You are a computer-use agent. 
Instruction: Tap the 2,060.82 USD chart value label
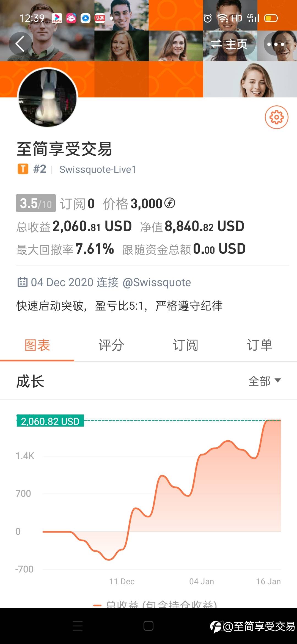[x=50, y=421]
